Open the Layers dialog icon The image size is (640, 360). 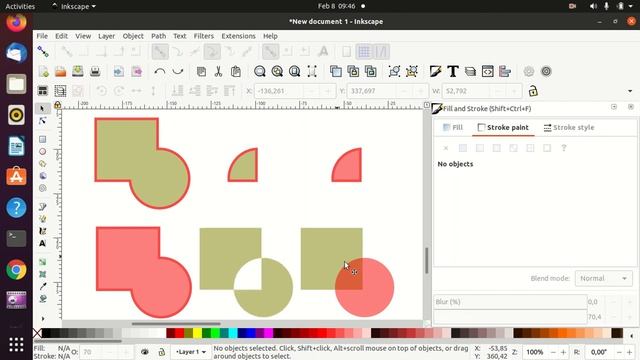coord(470,71)
